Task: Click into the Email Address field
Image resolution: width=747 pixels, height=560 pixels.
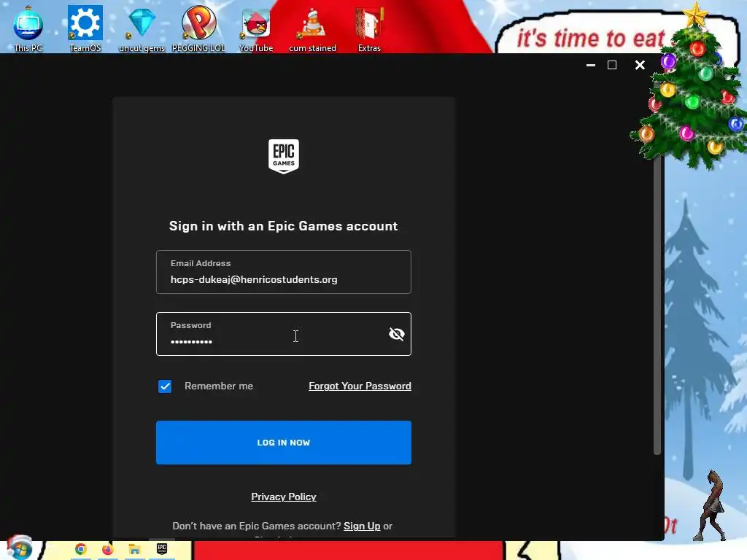Action: click(284, 272)
